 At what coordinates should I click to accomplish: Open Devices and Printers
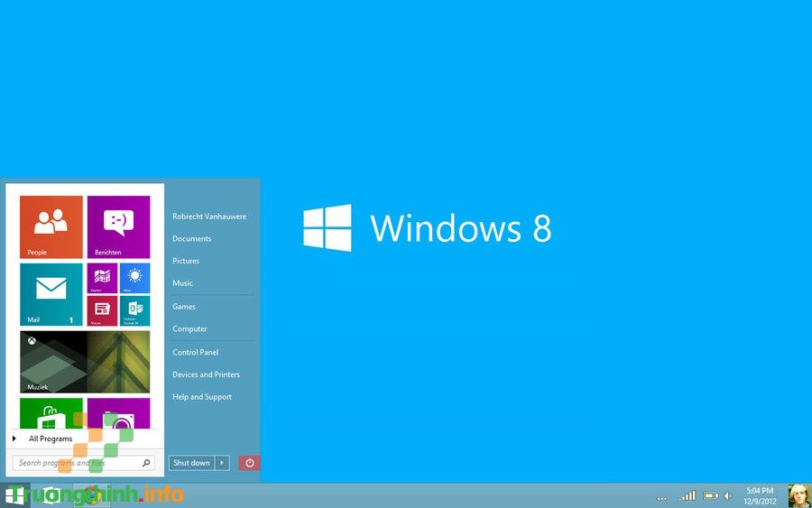click(x=206, y=374)
